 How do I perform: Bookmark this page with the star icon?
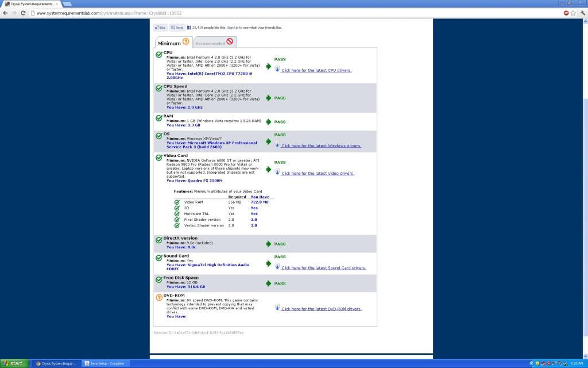[573, 13]
